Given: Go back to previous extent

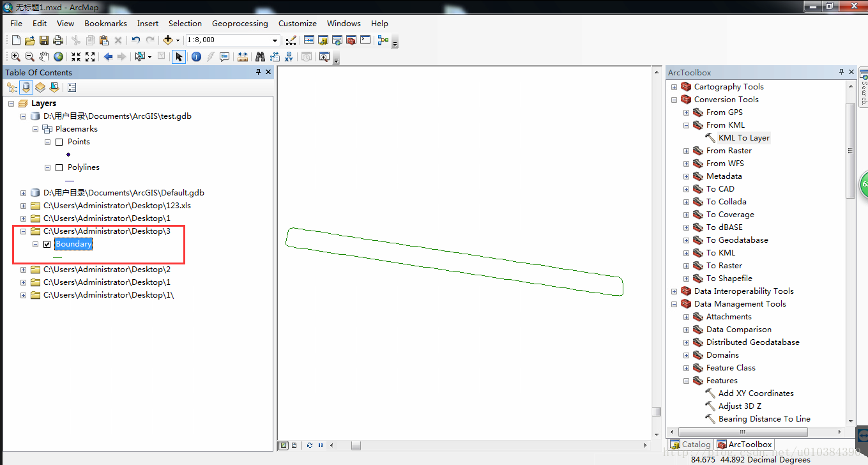Looking at the screenshot, I should coord(108,57).
